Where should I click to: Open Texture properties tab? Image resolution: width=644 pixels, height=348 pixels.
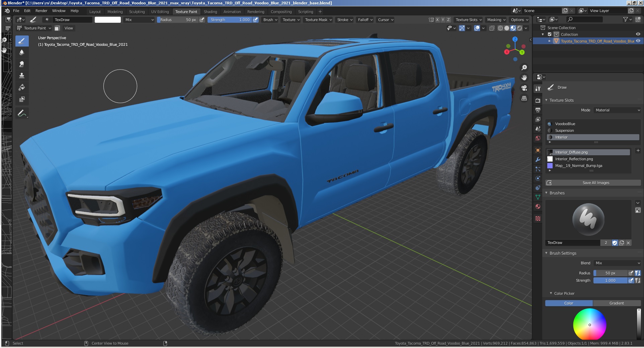pyautogui.click(x=538, y=219)
